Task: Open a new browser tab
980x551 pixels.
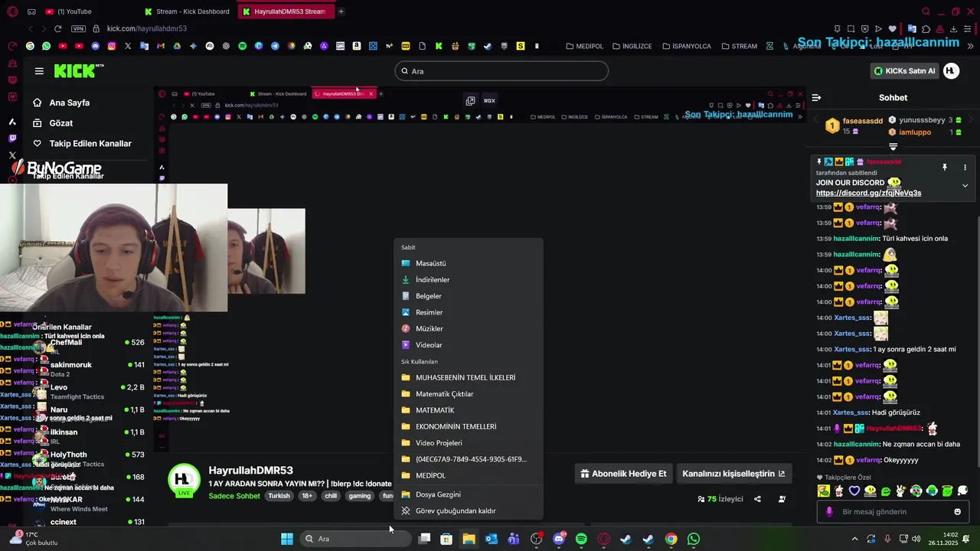Action: [341, 11]
